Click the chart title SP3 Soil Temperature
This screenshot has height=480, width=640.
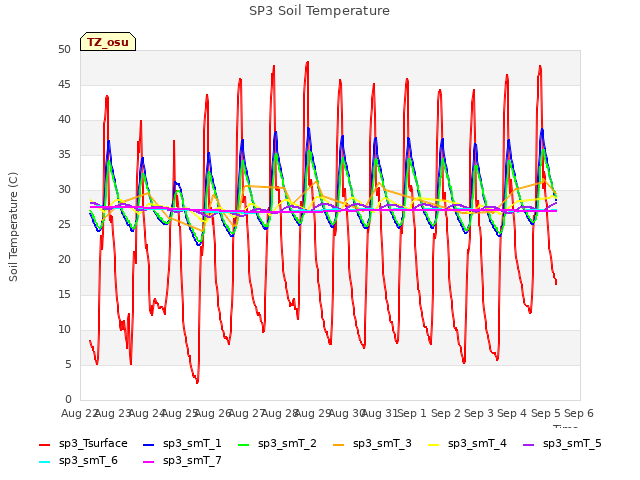[x=320, y=11]
